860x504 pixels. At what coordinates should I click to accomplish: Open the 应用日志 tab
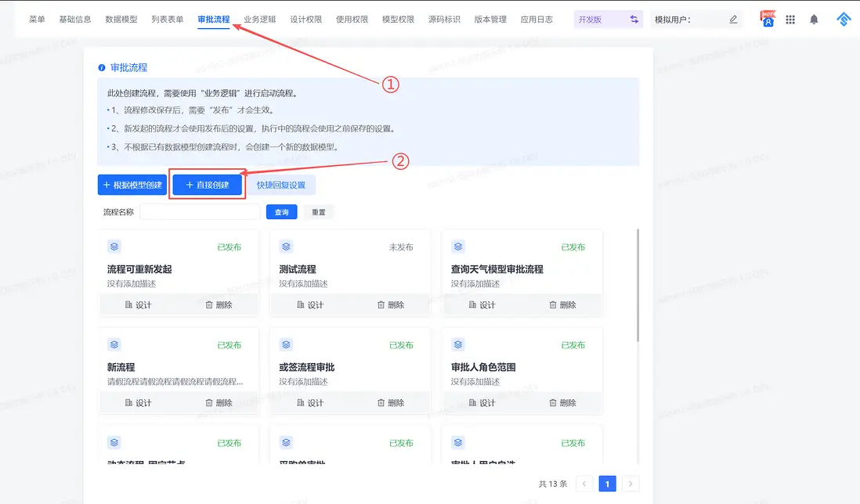click(537, 19)
